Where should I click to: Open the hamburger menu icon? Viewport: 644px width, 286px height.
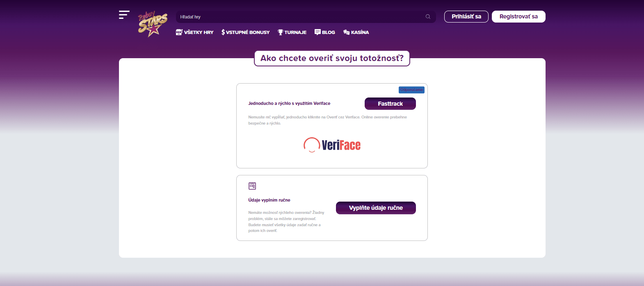tap(124, 15)
